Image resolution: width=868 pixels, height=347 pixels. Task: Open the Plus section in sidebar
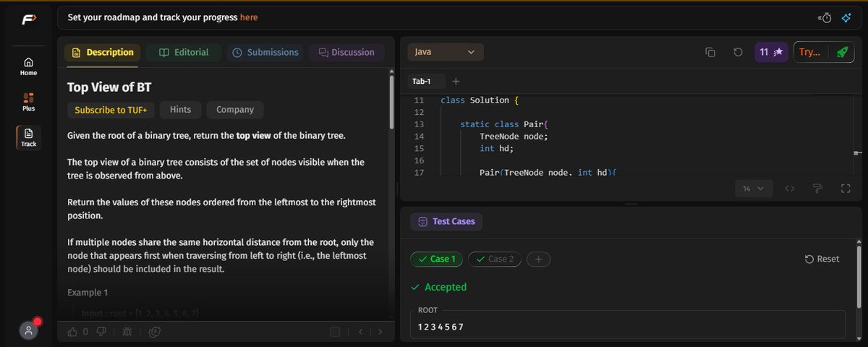click(x=28, y=102)
